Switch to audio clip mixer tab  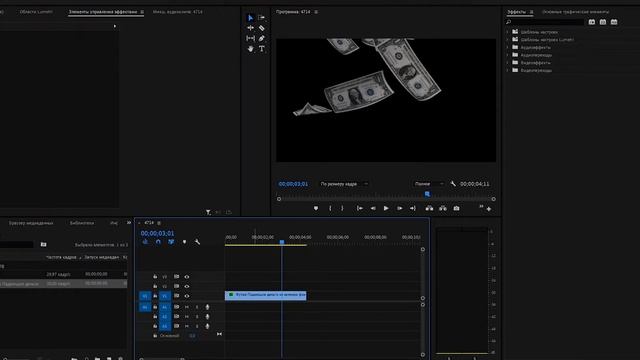(178, 12)
